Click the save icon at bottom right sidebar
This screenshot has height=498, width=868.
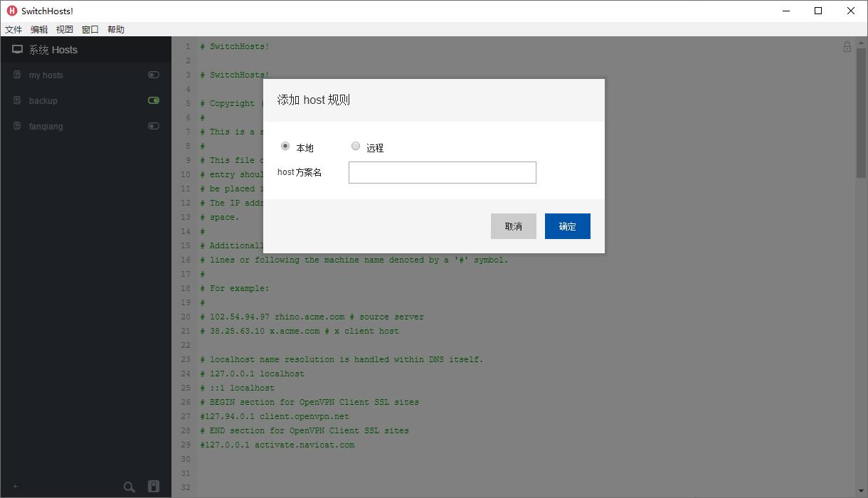click(x=154, y=487)
